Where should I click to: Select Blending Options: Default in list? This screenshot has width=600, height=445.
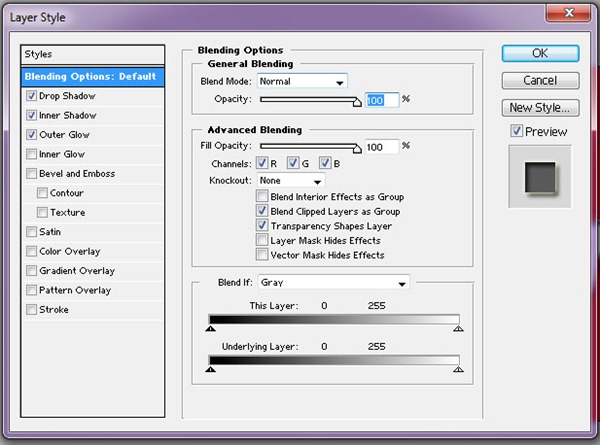tap(93, 77)
